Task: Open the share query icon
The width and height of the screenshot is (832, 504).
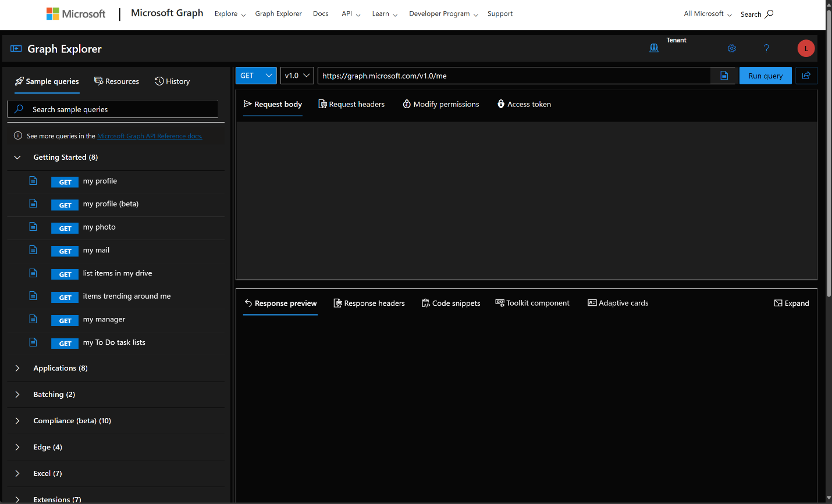Action: (x=806, y=76)
